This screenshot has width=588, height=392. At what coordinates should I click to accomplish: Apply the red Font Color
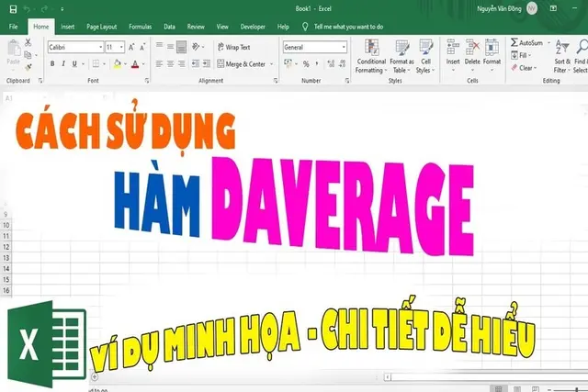coord(135,64)
